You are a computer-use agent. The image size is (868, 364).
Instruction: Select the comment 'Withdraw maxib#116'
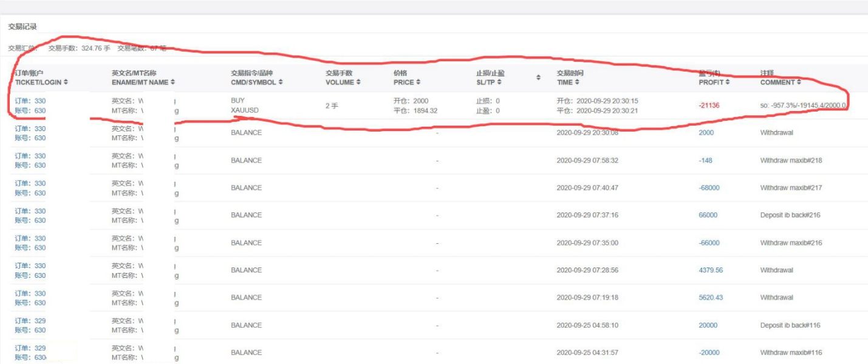[x=791, y=352]
